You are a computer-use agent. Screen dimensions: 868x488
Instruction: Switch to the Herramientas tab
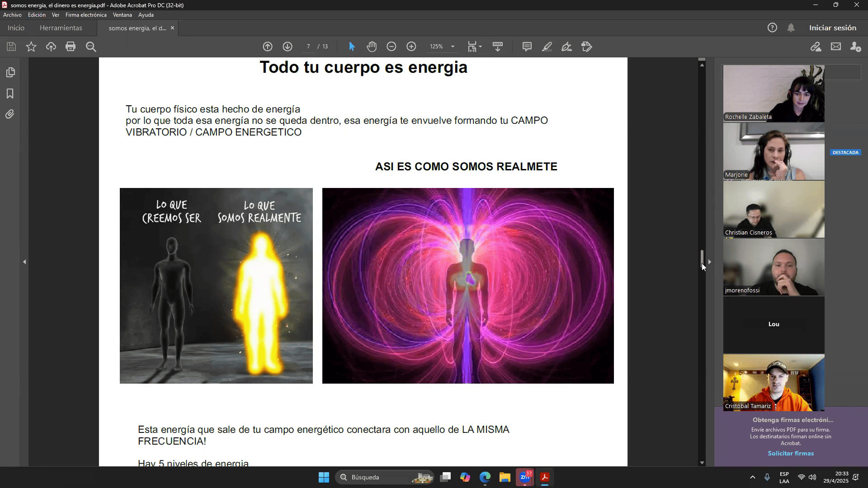click(x=61, y=28)
